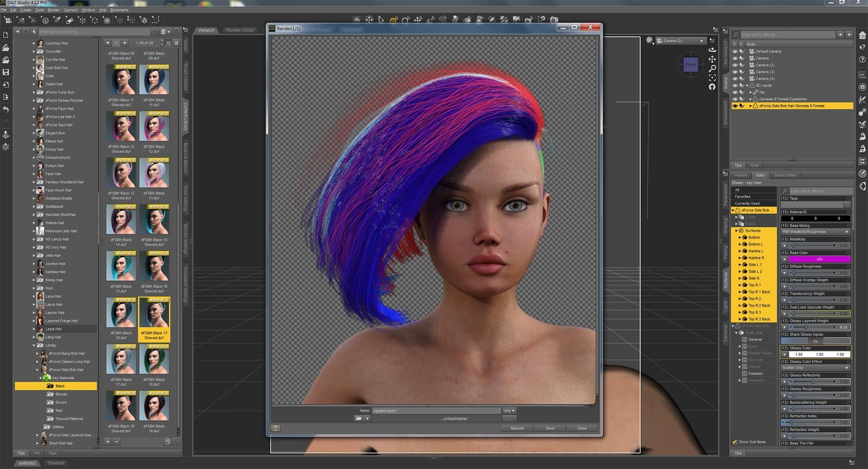Switch to the Shader Baker tab
The height and width of the screenshot is (469, 868).
coord(785,175)
